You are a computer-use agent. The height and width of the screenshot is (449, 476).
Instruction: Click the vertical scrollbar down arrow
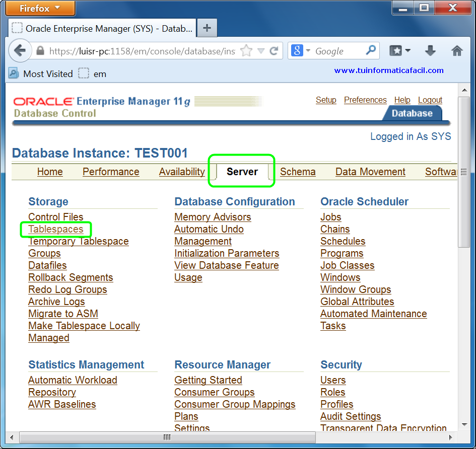coord(464,425)
